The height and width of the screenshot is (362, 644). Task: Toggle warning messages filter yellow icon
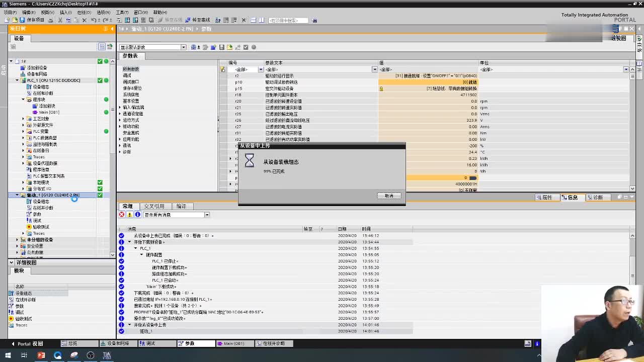click(129, 215)
